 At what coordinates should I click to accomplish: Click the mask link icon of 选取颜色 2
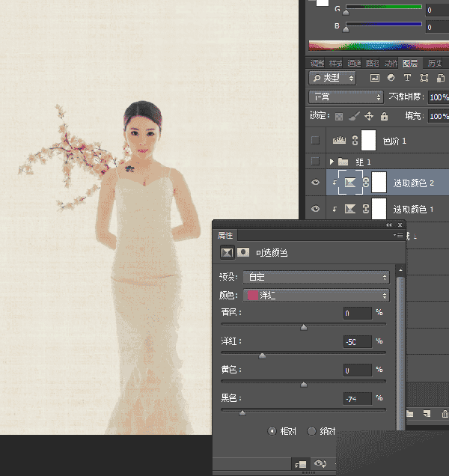coord(366,182)
